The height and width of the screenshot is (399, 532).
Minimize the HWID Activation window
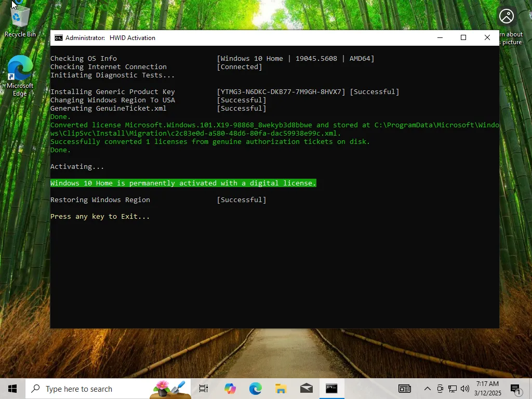pyautogui.click(x=440, y=37)
